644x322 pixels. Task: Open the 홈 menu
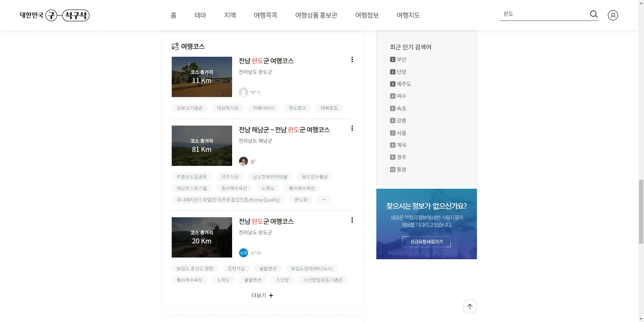click(x=173, y=15)
